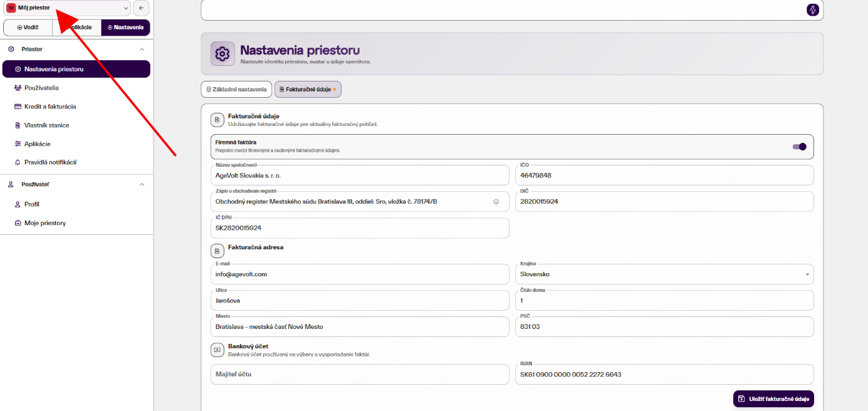This screenshot has height=411, width=868.
Task: Click the lightning icon in top search bar
Action: point(812,9)
